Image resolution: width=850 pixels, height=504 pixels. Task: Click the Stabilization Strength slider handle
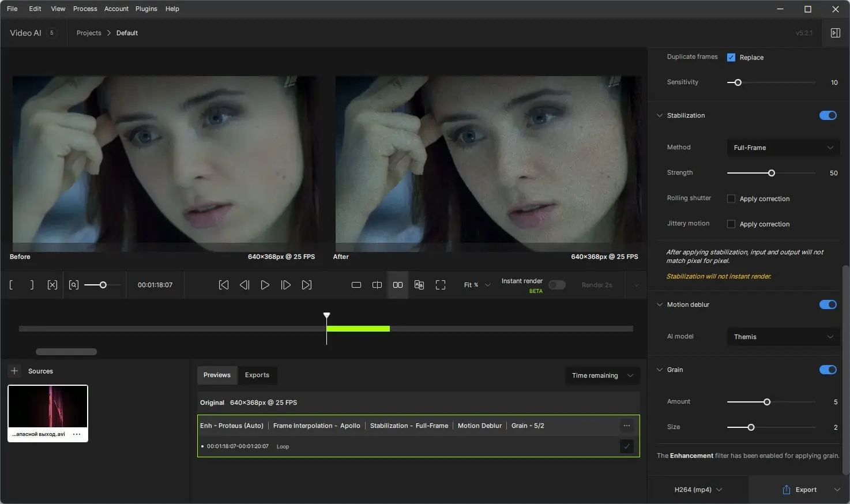(772, 173)
